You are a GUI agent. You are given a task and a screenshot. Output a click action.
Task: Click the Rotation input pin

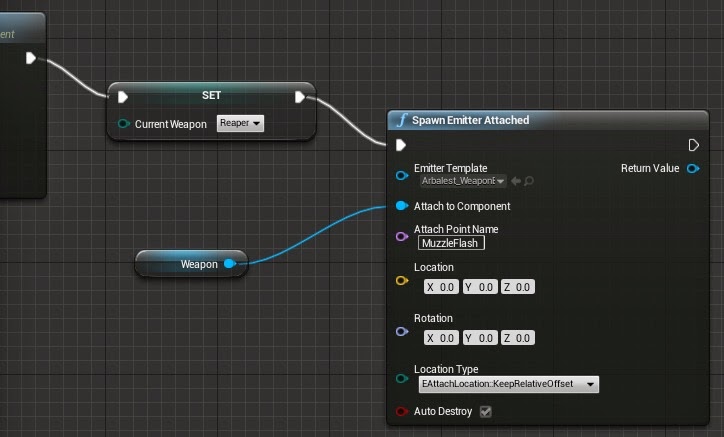(x=402, y=331)
